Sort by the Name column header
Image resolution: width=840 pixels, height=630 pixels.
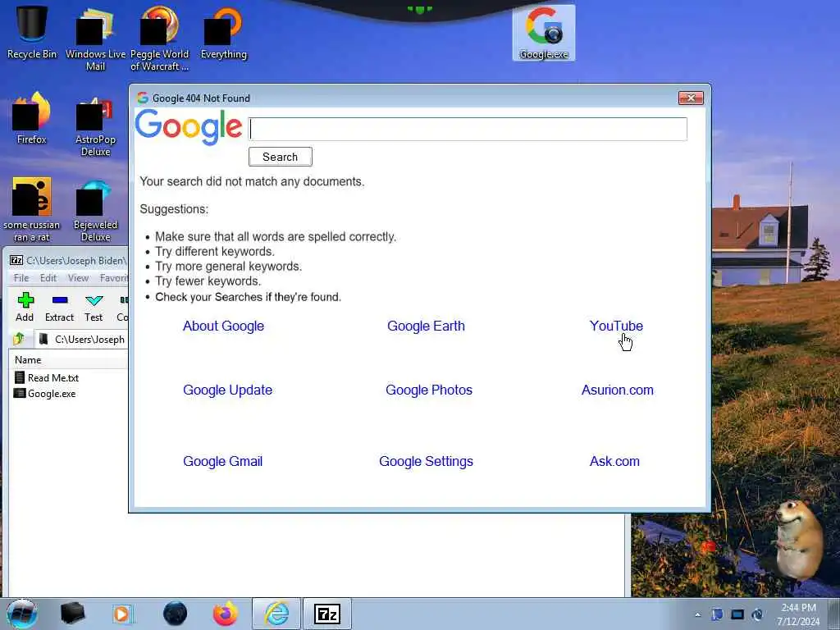69,360
